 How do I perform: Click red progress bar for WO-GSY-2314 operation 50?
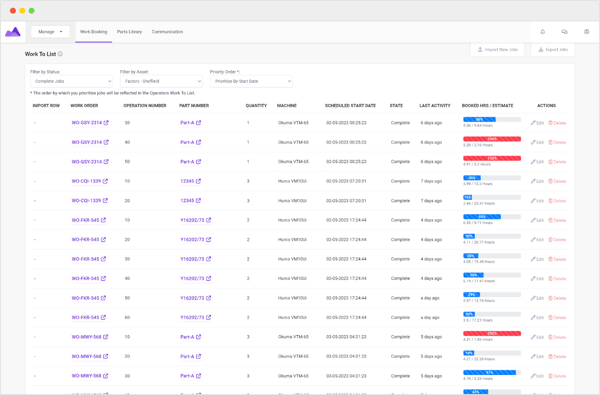tap(492, 158)
